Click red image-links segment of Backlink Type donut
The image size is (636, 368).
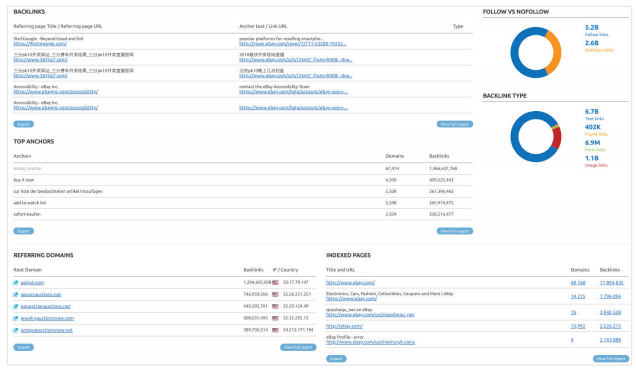tap(557, 139)
